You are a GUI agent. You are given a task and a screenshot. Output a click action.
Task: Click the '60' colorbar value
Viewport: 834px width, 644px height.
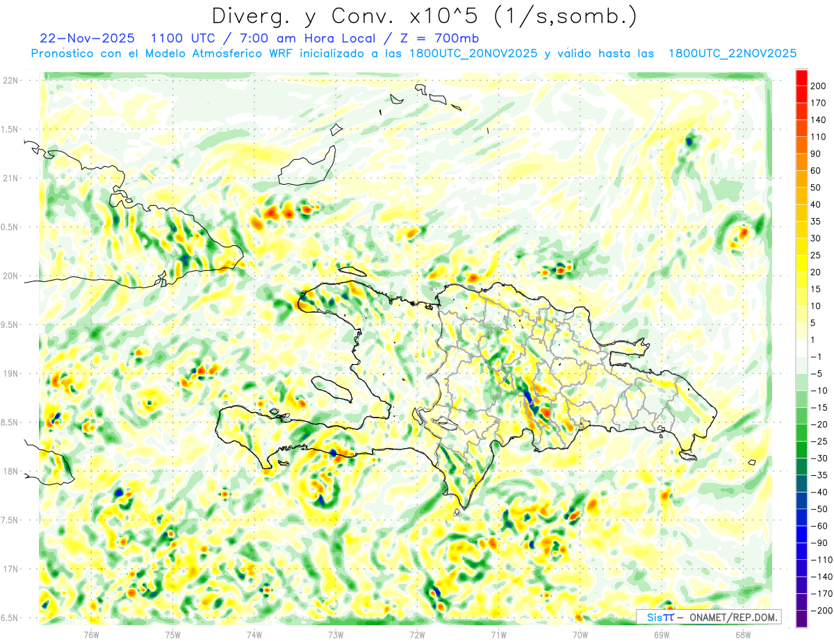816,171
